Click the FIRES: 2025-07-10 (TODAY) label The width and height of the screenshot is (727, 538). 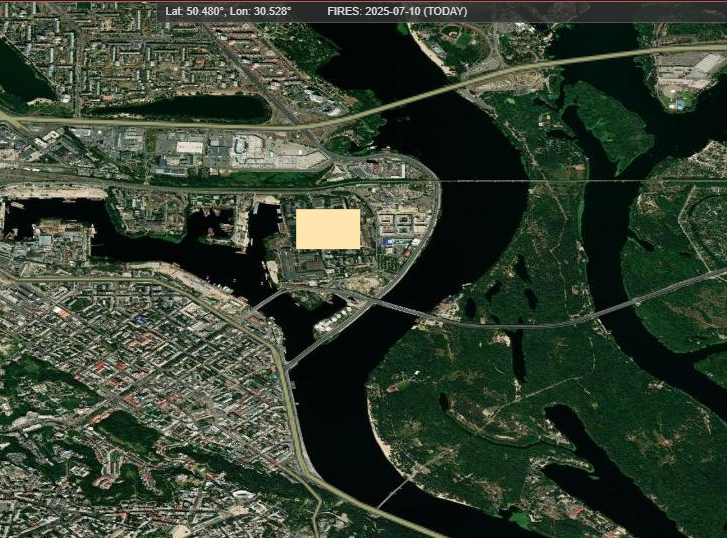(397, 12)
